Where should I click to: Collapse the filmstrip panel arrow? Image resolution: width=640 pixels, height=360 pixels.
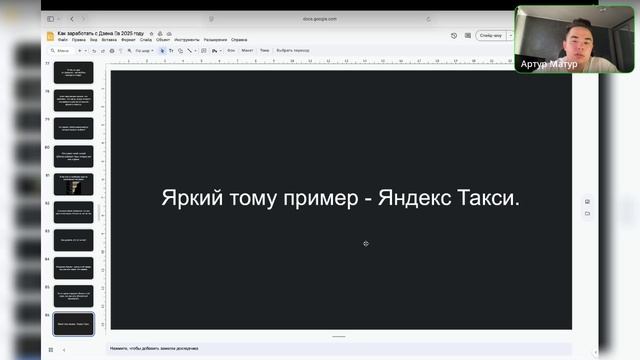tap(64, 350)
